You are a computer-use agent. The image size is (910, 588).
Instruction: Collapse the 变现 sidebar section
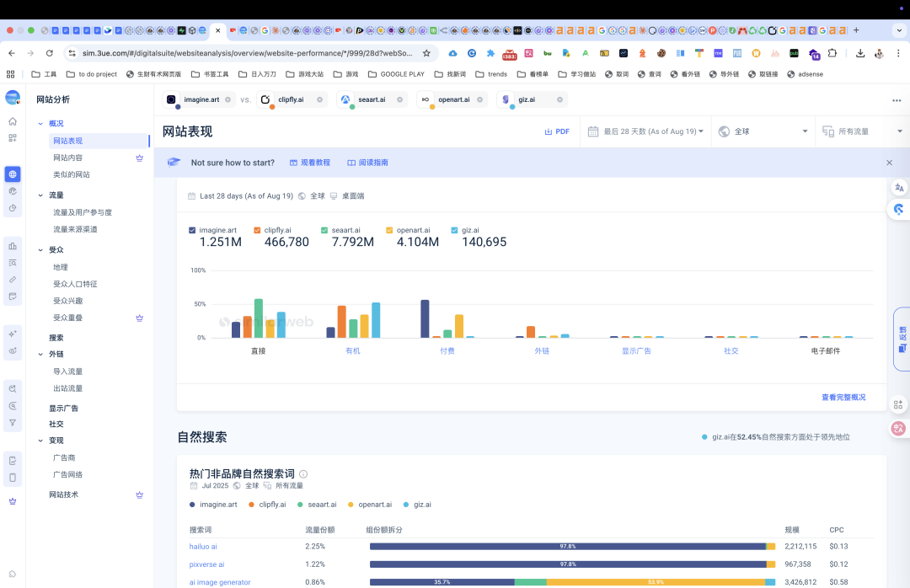click(x=40, y=441)
